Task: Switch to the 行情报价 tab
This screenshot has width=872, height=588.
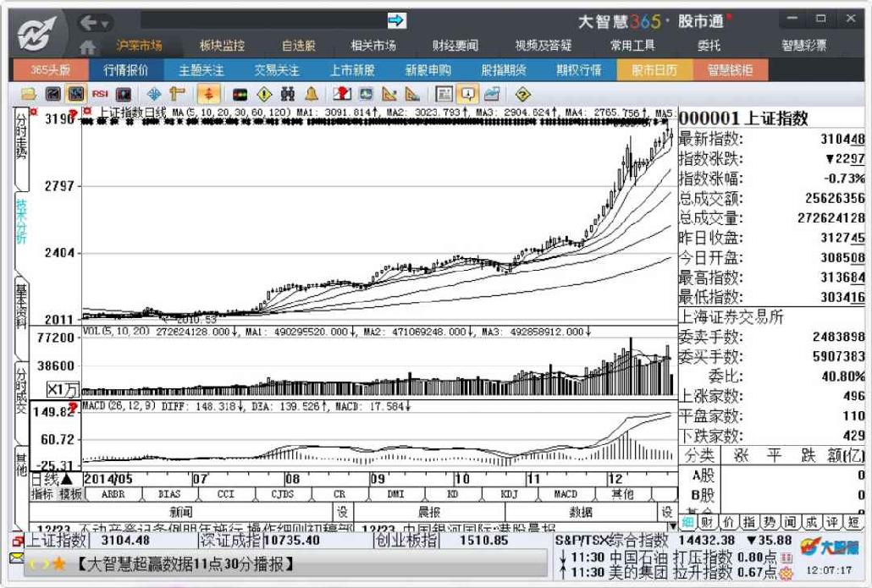Action: (126, 70)
